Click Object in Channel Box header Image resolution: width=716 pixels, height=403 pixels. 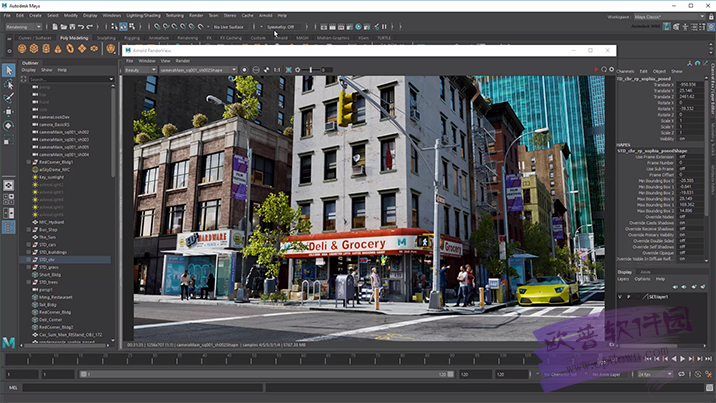click(659, 71)
